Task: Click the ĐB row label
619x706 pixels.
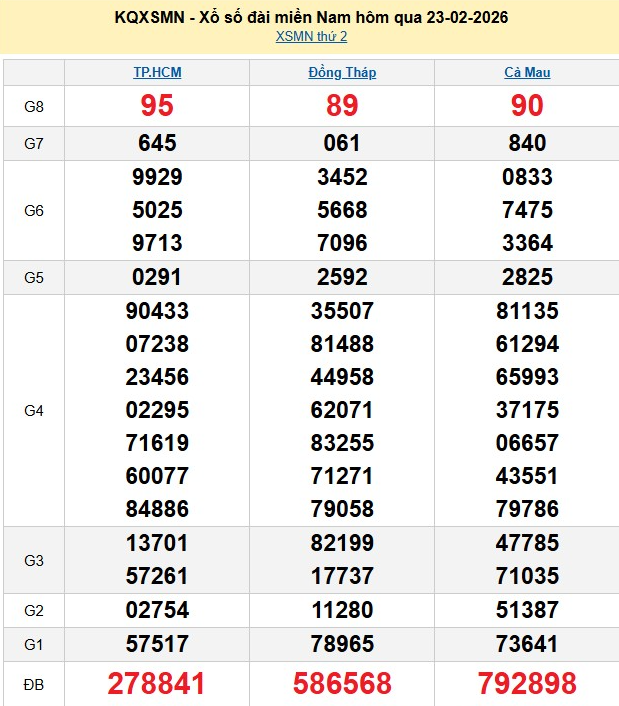Action: (33, 683)
